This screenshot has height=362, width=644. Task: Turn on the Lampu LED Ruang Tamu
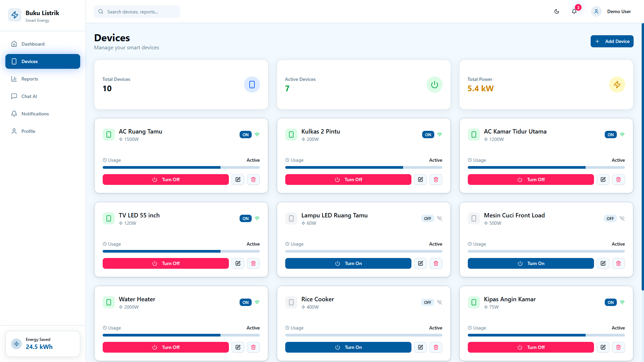click(348, 263)
